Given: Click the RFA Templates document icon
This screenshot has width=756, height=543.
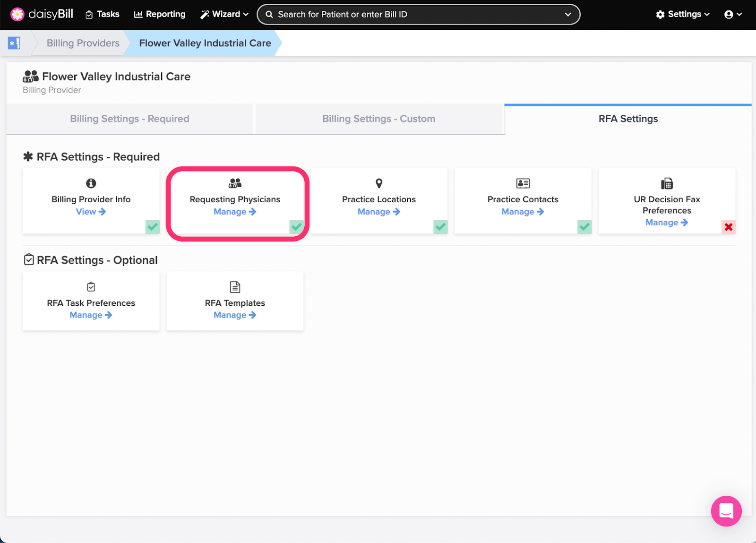Looking at the screenshot, I should tap(235, 287).
